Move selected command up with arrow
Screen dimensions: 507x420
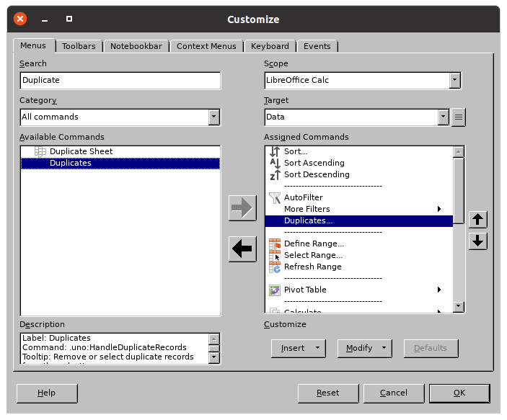(x=477, y=219)
